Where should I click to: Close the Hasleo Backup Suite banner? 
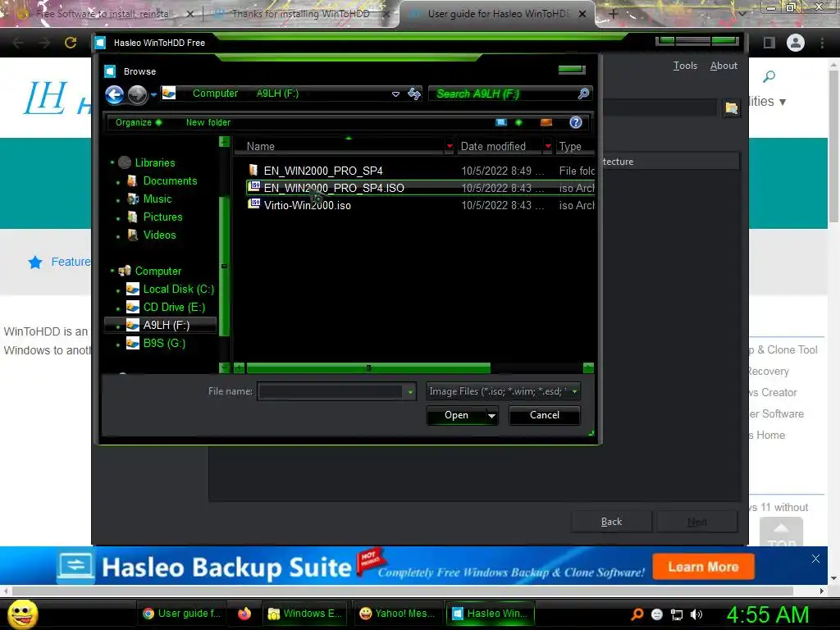[x=815, y=559]
